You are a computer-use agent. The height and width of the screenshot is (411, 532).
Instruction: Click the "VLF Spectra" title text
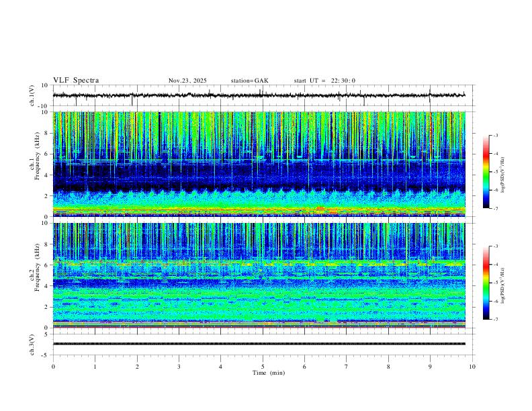click(76, 81)
